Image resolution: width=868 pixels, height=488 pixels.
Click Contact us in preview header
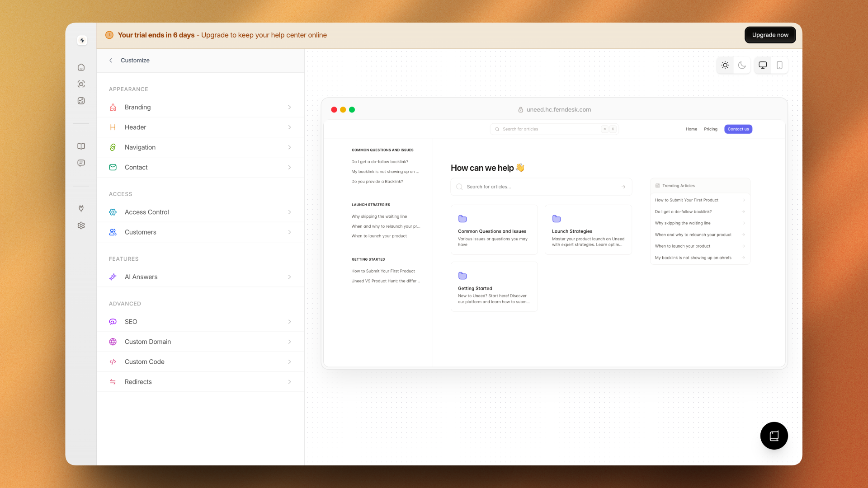pyautogui.click(x=738, y=129)
